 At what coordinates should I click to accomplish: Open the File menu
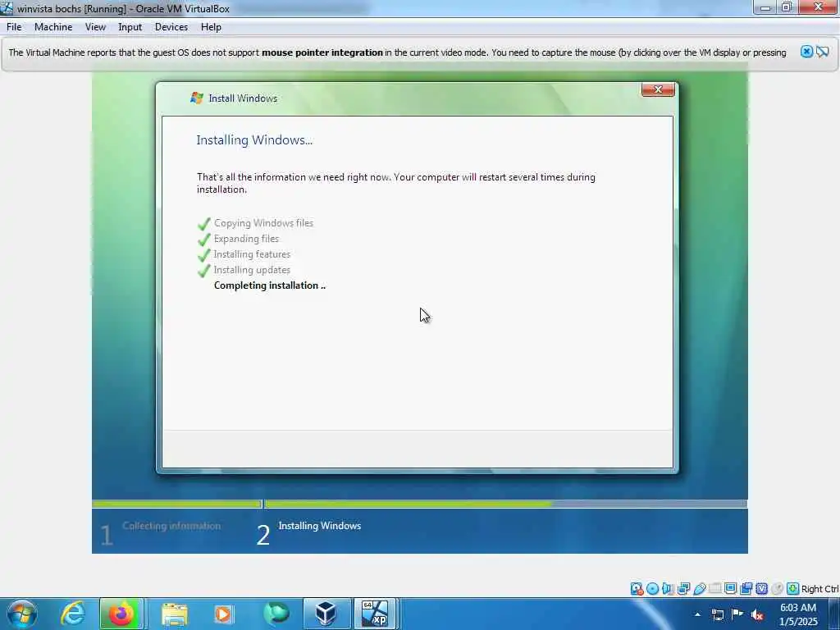[x=14, y=27]
